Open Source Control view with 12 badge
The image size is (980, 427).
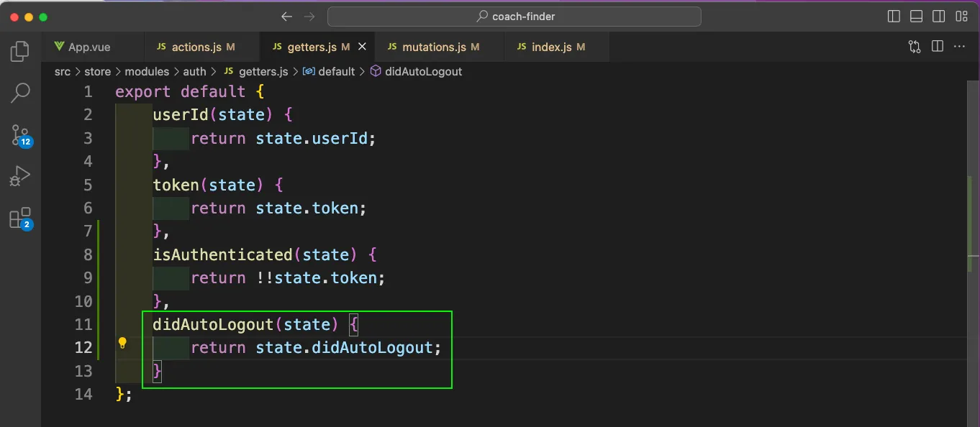pos(20,134)
